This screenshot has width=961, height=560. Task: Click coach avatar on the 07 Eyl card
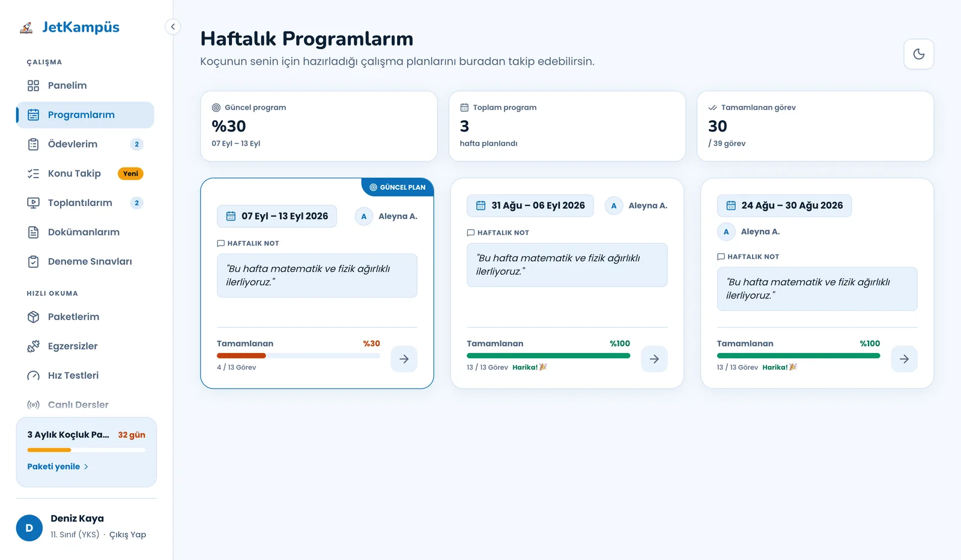[364, 216]
